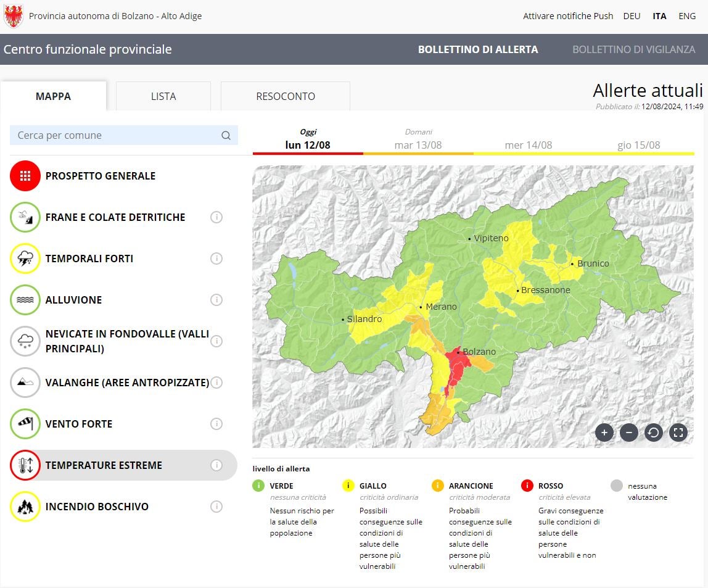
Task: View forecast for gio 15/08
Action: click(x=638, y=145)
